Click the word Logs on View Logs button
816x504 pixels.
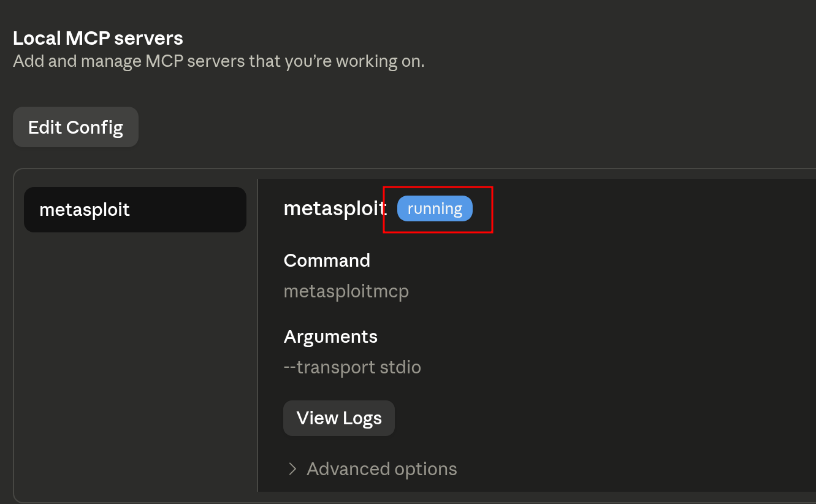pos(362,419)
